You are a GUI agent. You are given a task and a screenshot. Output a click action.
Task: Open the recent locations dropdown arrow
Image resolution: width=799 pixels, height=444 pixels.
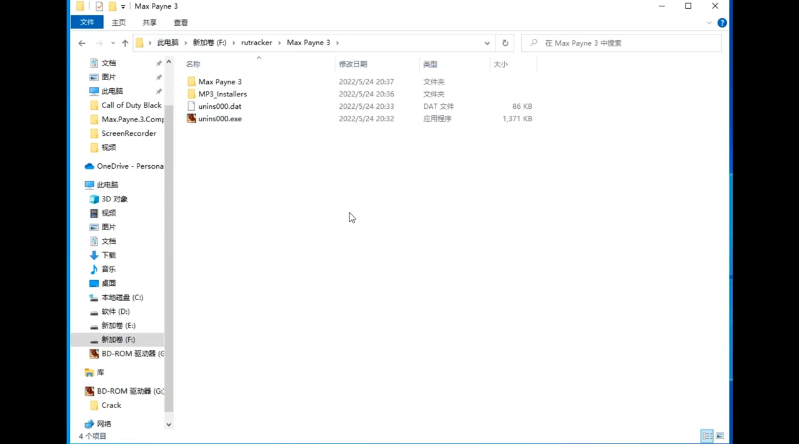pos(113,43)
